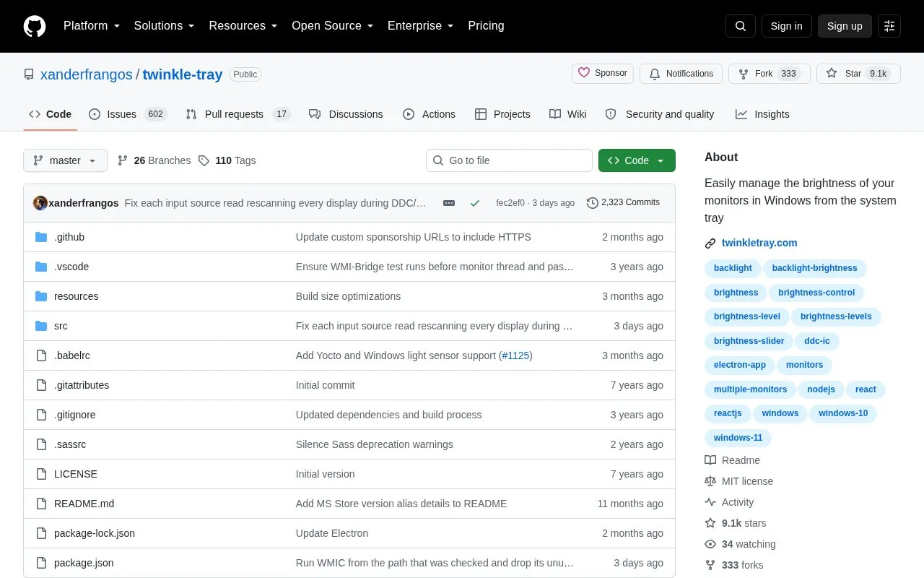Open commit details ellipsis icon

pos(449,203)
